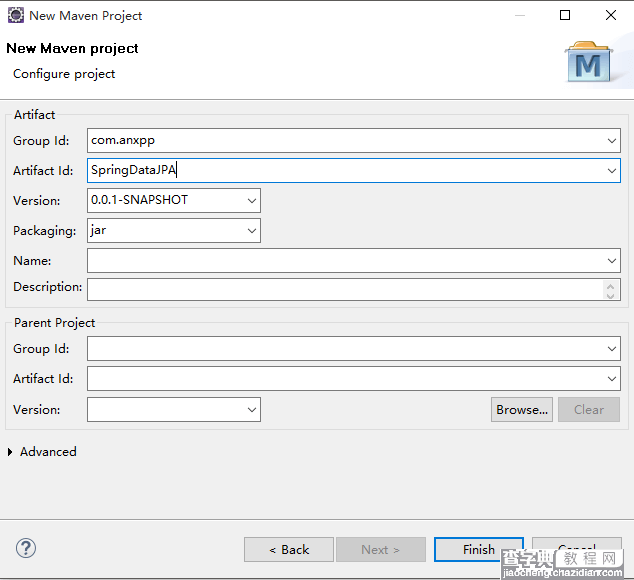Open the Parent Project Version dropdown
Viewport: 634px width, 580px height.
coord(251,409)
